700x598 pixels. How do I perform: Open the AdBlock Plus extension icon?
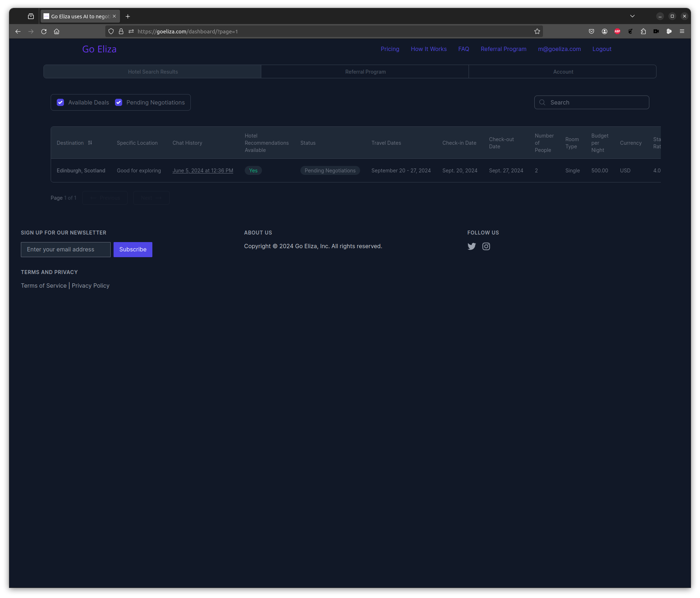pyautogui.click(x=617, y=31)
